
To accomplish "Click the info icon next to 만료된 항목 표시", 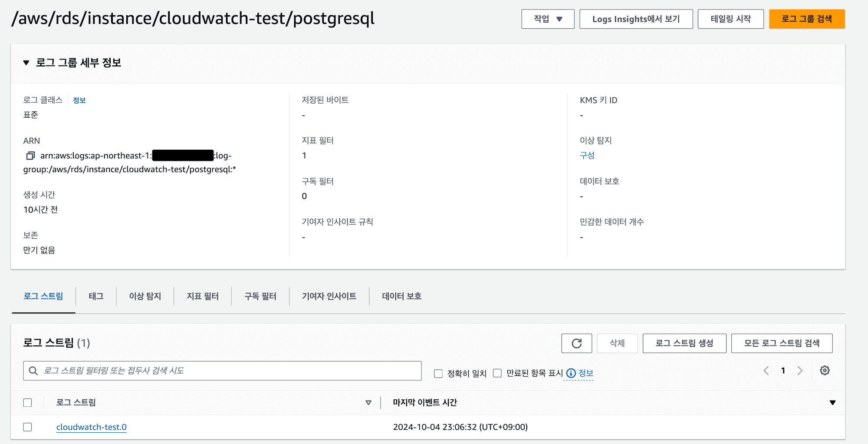I will click(571, 373).
